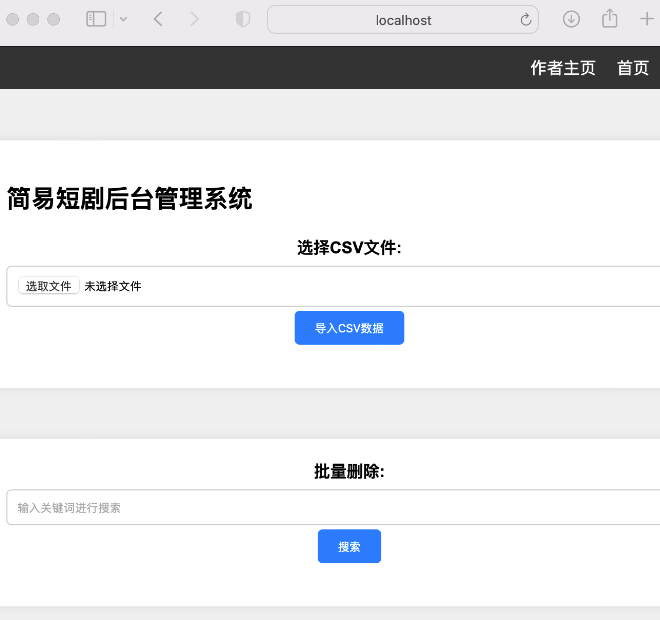The image size is (660, 620).
Task: Click the 导入CSV数据 button
Action: 349,328
